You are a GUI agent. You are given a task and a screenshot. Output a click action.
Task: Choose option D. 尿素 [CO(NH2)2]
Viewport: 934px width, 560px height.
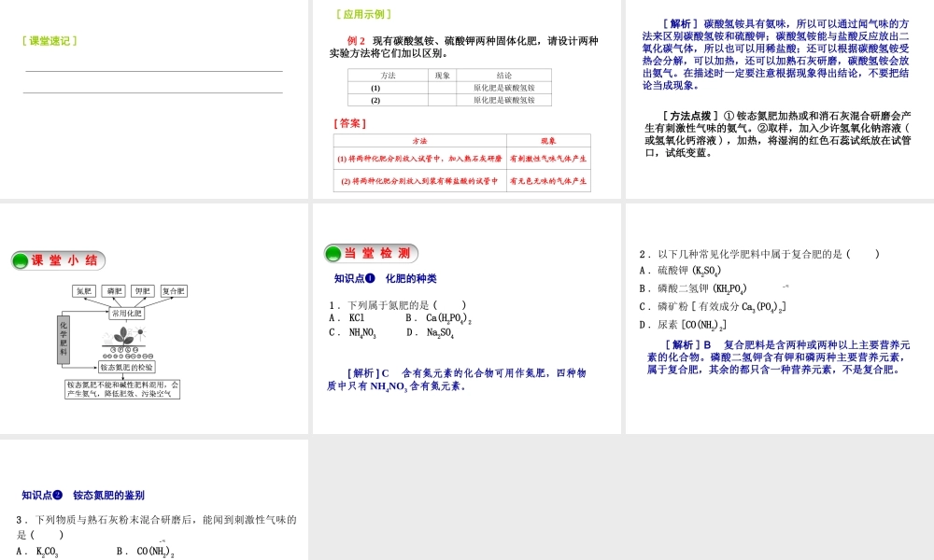[683, 325]
